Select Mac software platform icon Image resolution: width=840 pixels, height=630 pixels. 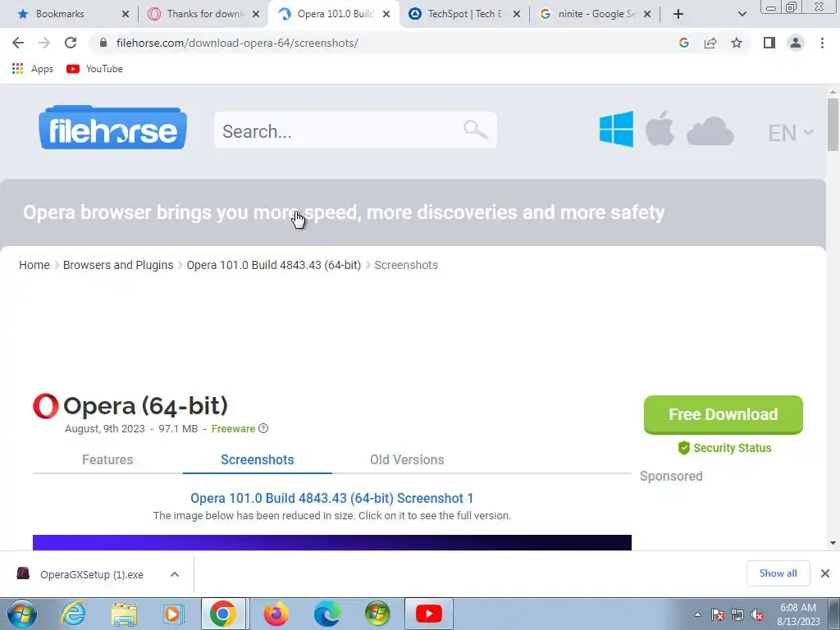point(660,129)
